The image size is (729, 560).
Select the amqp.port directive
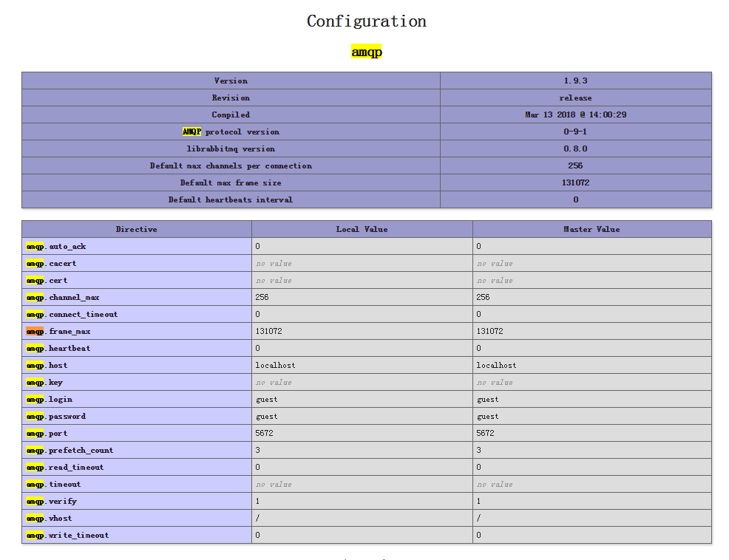point(47,434)
